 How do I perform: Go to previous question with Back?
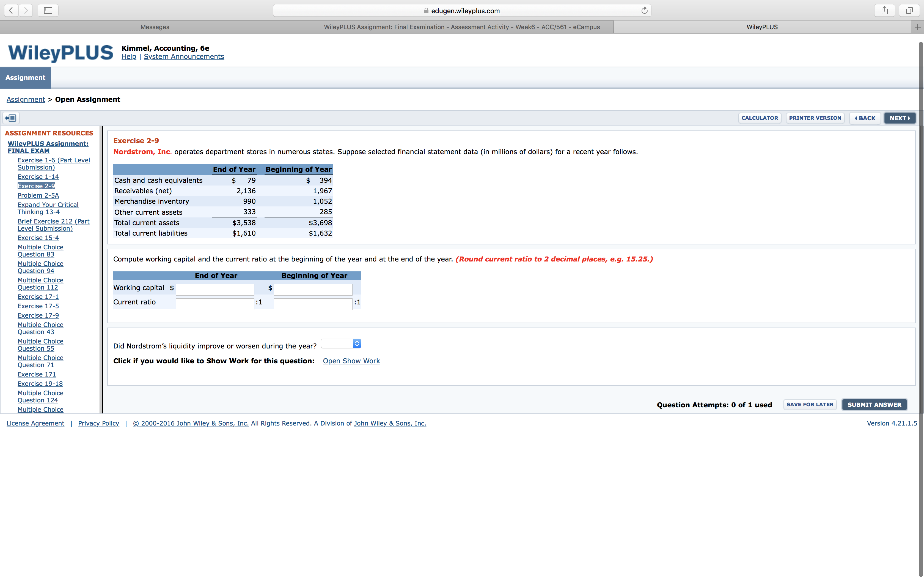865,118
